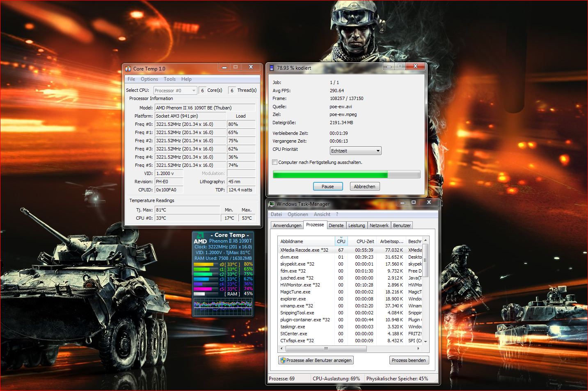Select the MagicTune.exe process

(x=350, y=292)
